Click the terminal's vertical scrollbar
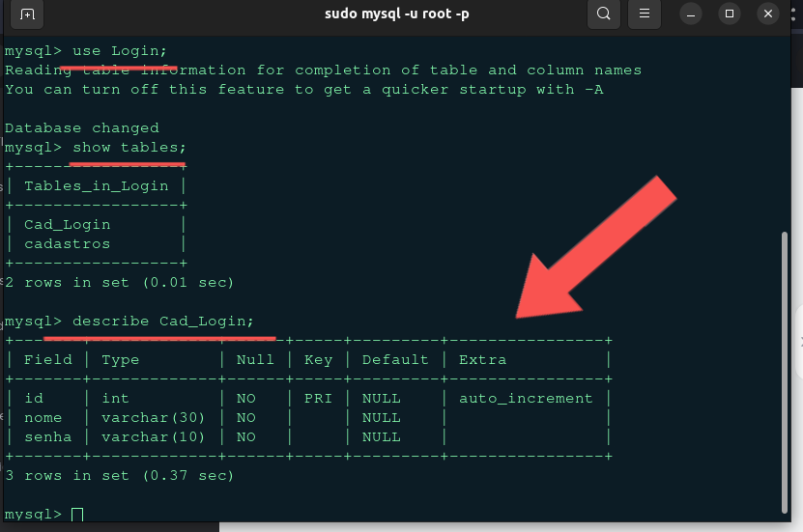803x532 pixels. (x=785, y=372)
